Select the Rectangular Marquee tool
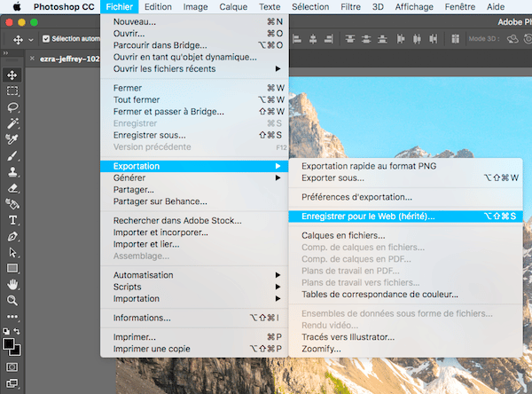The height and width of the screenshot is (394, 532). (12, 91)
